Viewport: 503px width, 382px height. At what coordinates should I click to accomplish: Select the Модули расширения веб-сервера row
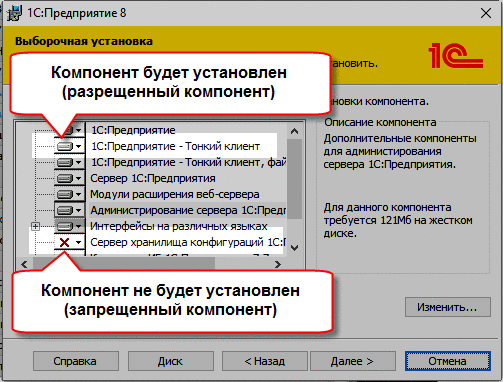(175, 194)
